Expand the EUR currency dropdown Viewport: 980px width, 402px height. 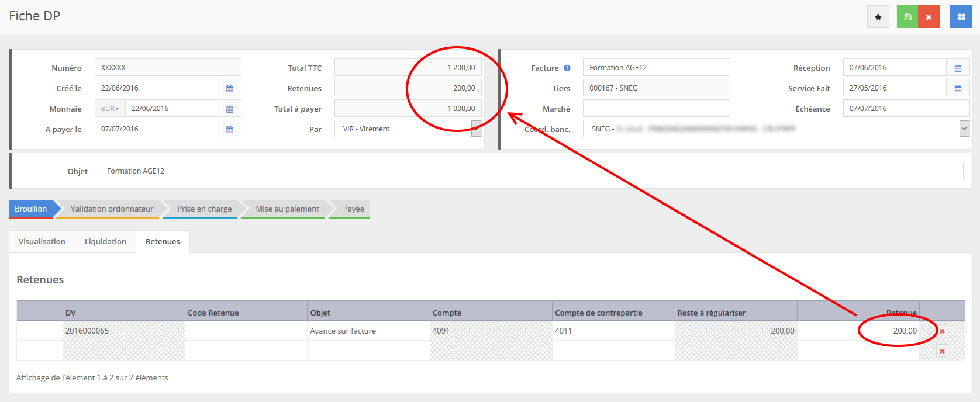click(110, 109)
